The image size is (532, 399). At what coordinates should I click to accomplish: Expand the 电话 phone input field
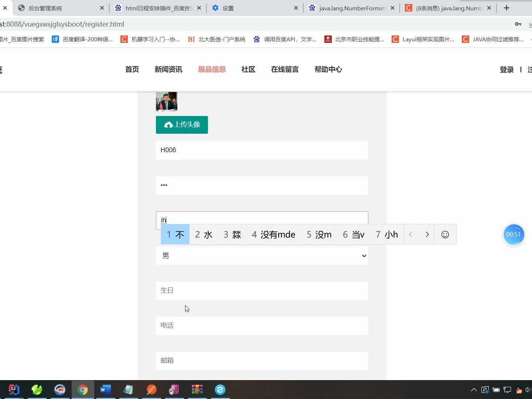point(262,326)
